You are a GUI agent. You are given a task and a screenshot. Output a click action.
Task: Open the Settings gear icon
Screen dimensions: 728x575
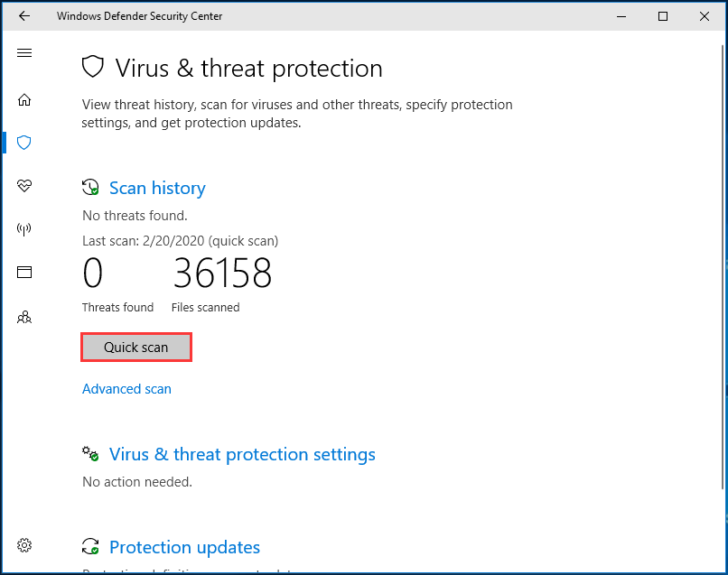pos(24,545)
